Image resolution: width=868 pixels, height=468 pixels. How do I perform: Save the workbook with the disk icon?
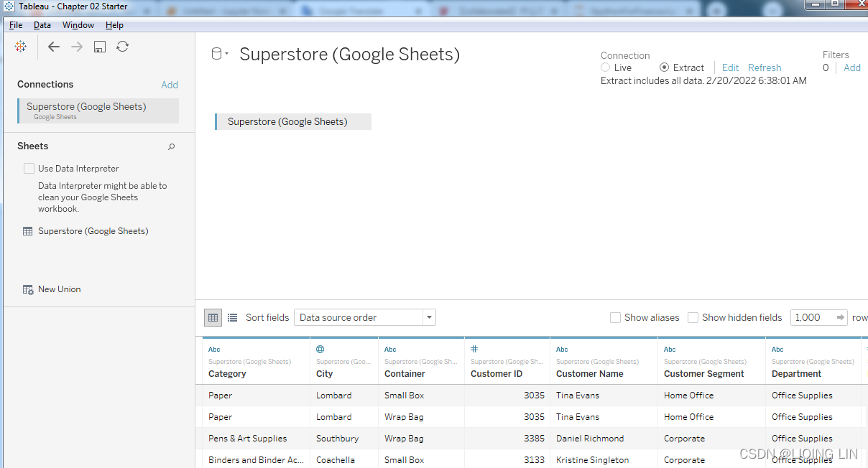100,47
